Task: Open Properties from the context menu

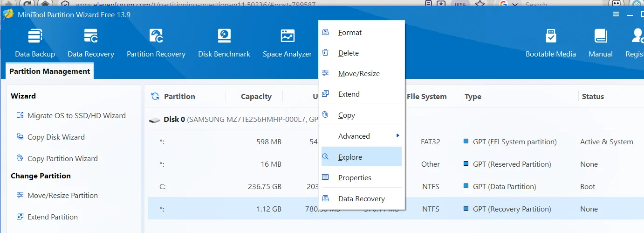Action: (362, 178)
